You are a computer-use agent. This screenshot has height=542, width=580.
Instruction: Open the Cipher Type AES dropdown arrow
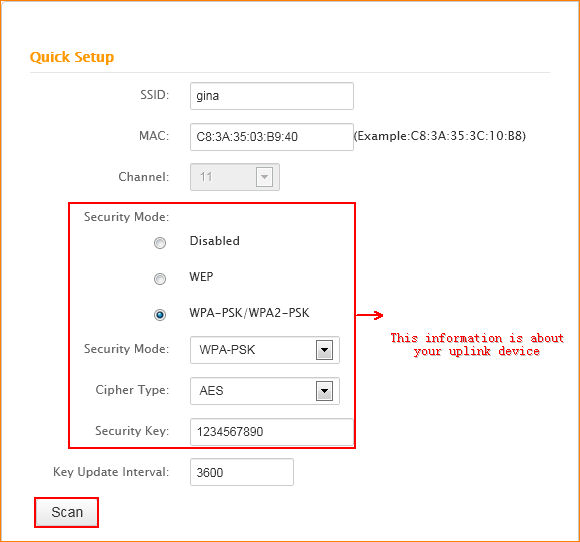324,391
